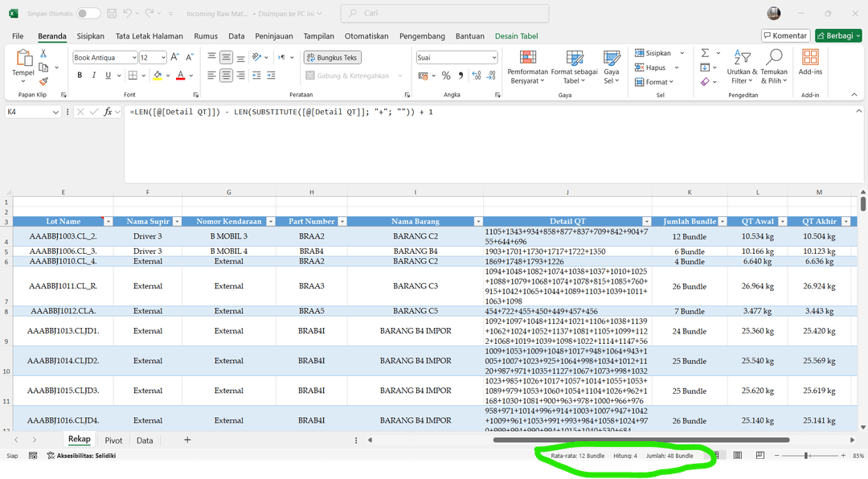Screen dimensions: 868x479
Task: Click the Komentar button
Action: tap(785, 36)
